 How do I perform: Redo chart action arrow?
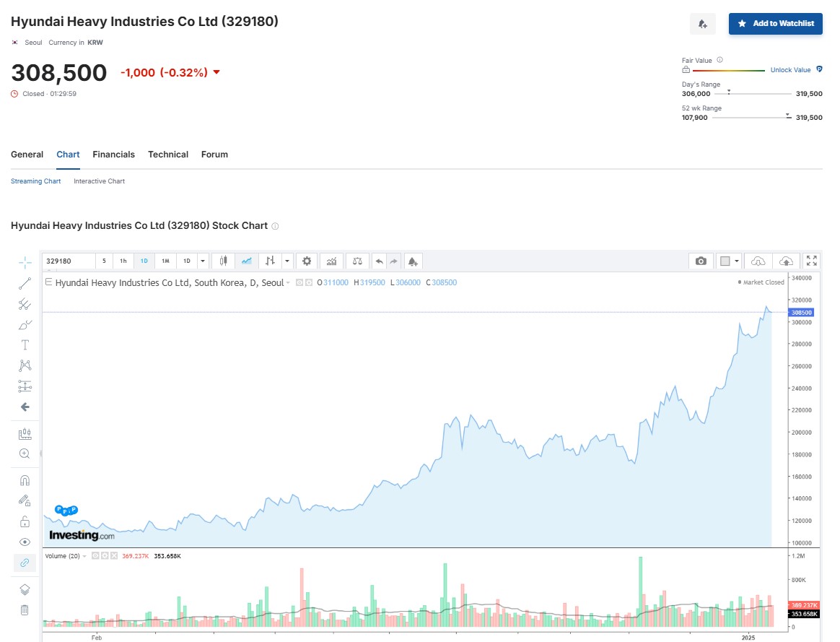[x=394, y=261]
